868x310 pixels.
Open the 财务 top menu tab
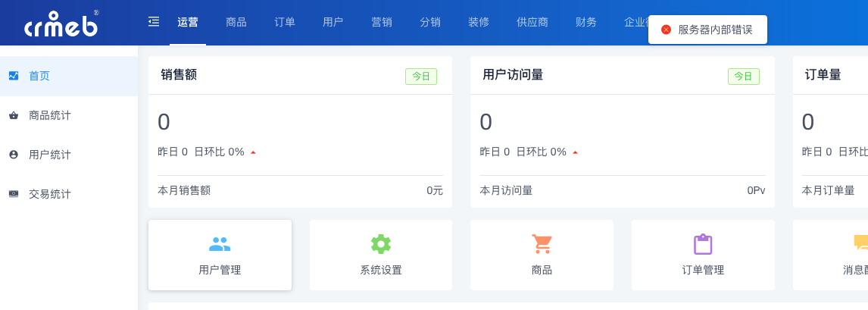click(586, 22)
